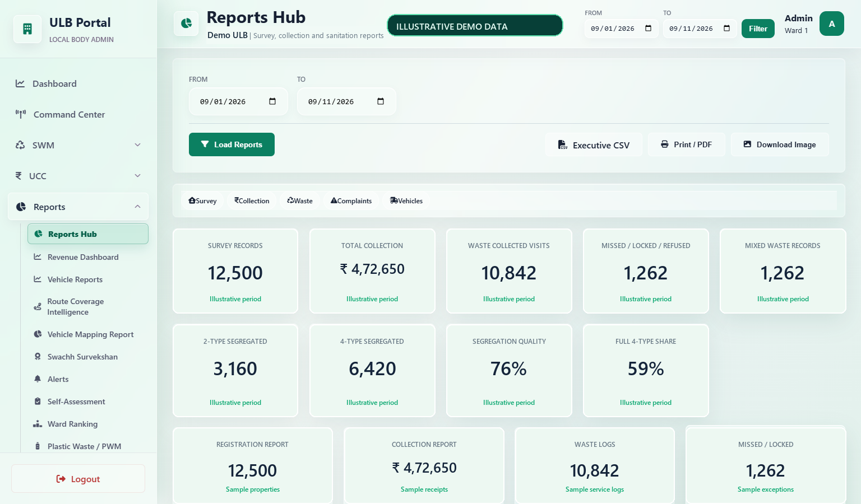Click the Survey Records 12,500 card
861x504 pixels.
point(235,271)
